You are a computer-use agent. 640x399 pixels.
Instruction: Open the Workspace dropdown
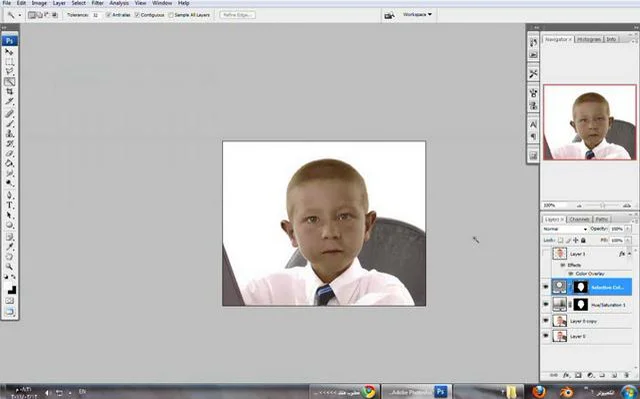(417, 15)
